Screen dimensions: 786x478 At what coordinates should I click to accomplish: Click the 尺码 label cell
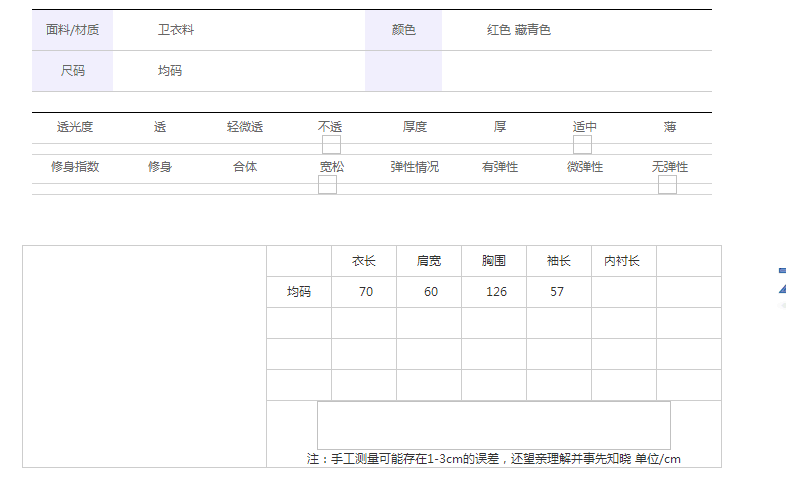click(73, 71)
